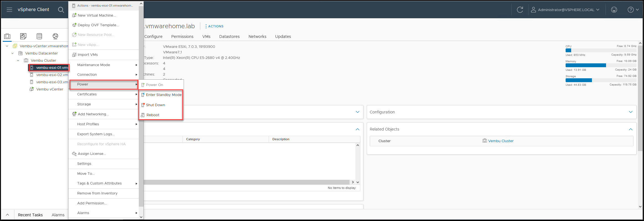Click the Vembu Datacenter icon in tree
644x221 pixels.
point(20,53)
